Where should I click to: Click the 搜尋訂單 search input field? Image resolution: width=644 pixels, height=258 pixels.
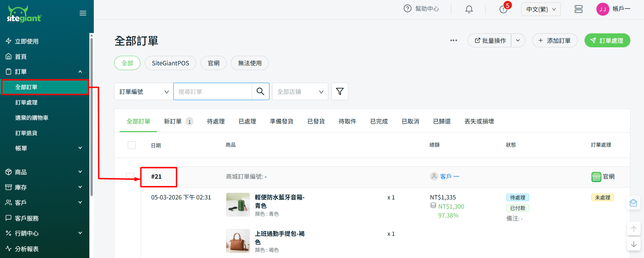[212, 92]
